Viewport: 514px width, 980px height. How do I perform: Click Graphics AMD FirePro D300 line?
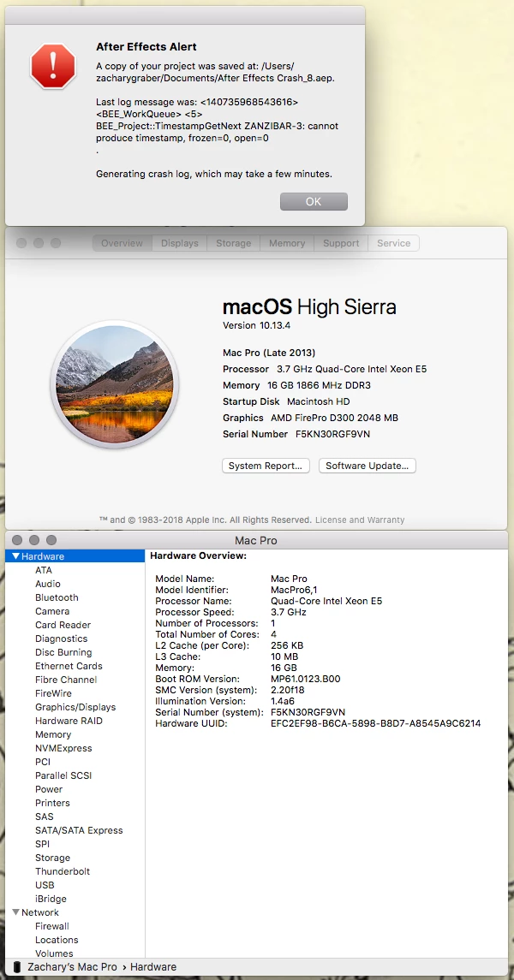tap(310, 418)
